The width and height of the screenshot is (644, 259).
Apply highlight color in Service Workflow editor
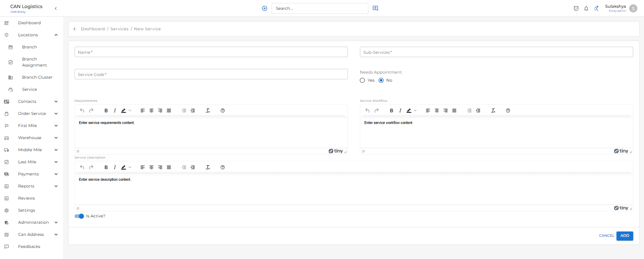409,111
